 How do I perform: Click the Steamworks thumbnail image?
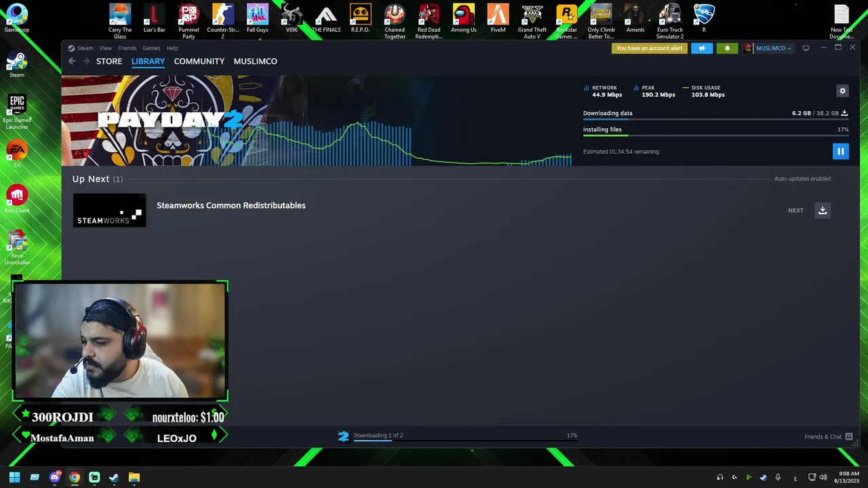109,210
